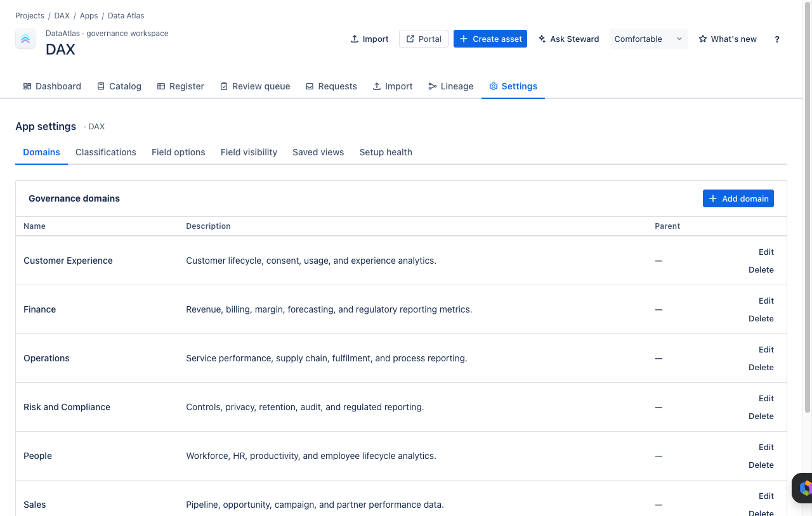This screenshot has height=516, width=812.
Task: Delete the Finance domain
Action: tap(761, 318)
